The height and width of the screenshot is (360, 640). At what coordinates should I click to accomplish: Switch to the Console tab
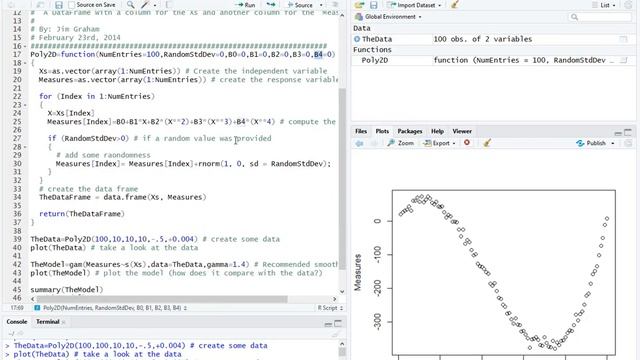pyautogui.click(x=17, y=322)
